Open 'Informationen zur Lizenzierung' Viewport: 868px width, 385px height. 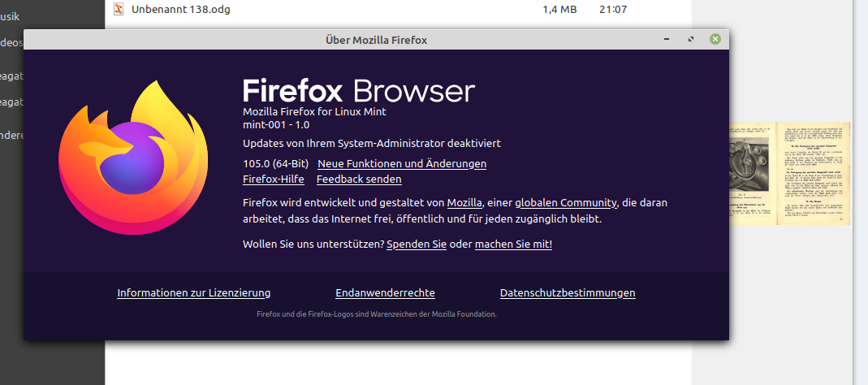coord(194,293)
